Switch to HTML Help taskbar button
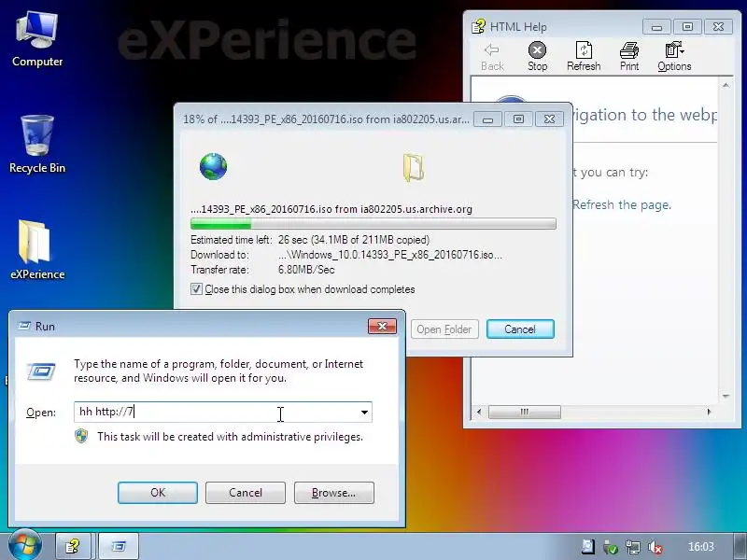 pyautogui.click(x=74, y=546)
